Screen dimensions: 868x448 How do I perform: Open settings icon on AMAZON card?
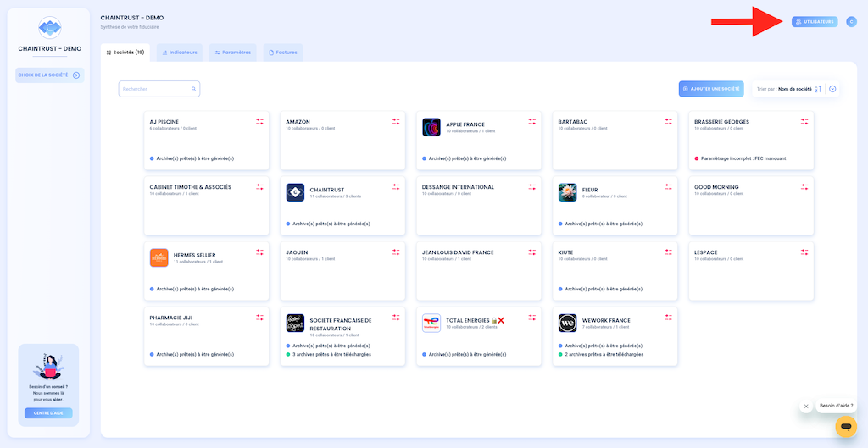tap(396, 122)
